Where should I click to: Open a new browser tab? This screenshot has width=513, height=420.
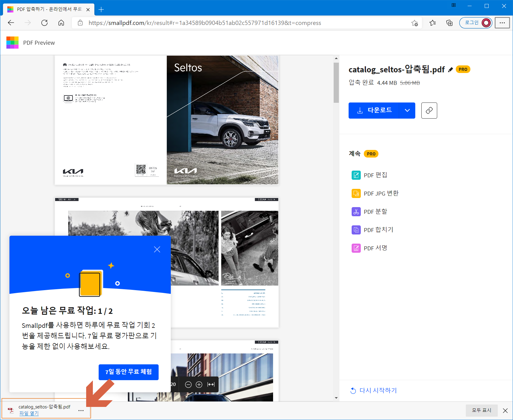pos(101,10)
